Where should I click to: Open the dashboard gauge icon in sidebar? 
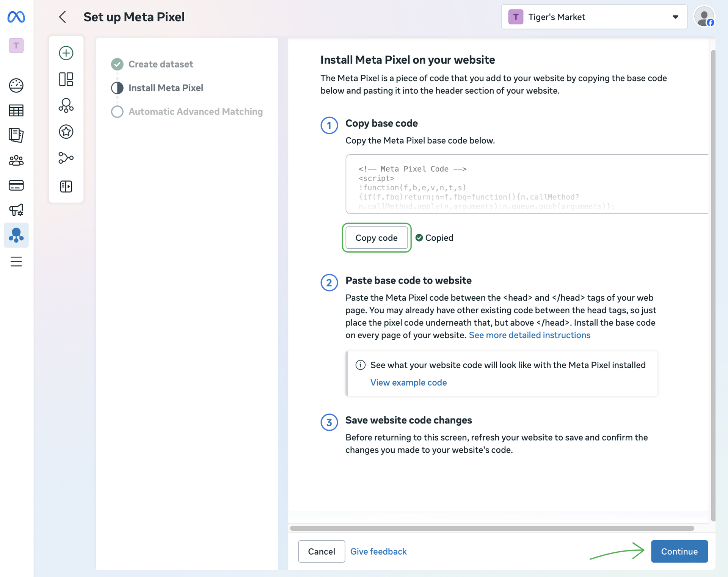pos(16,85)
